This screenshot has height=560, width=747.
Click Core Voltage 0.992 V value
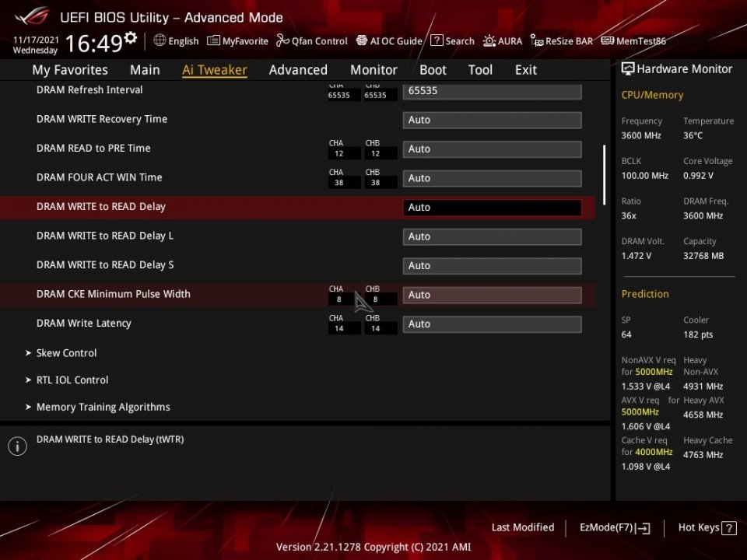click(x=698, y=176)
